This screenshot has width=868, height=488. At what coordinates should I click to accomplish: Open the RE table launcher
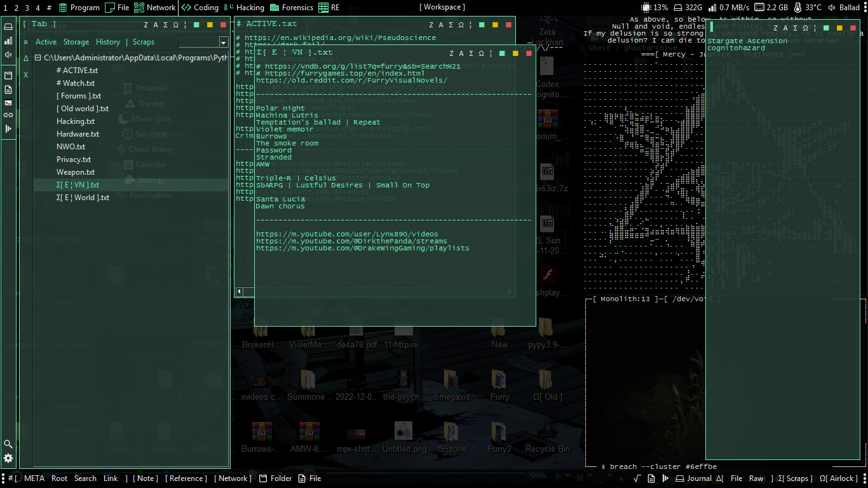pos(329,8)
